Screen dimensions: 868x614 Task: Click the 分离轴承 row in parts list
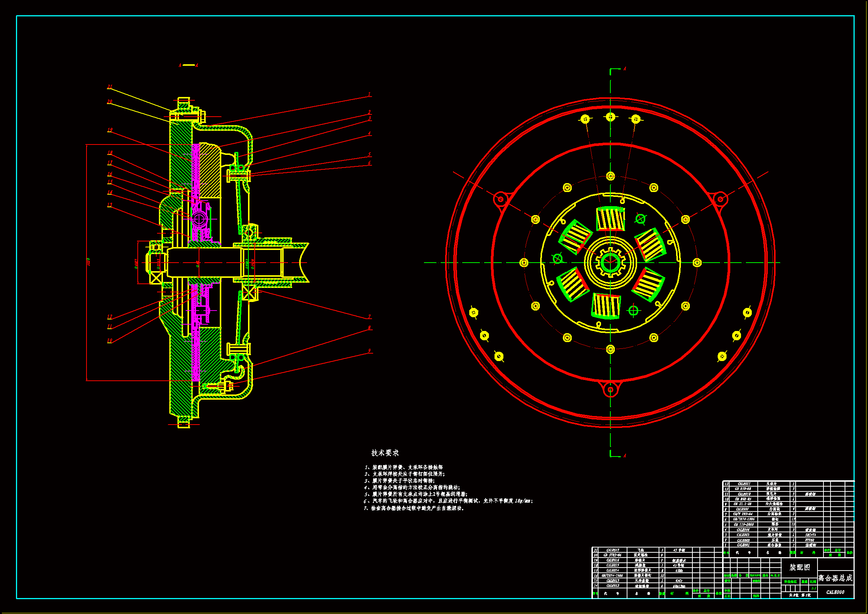(x=774, y=514)
